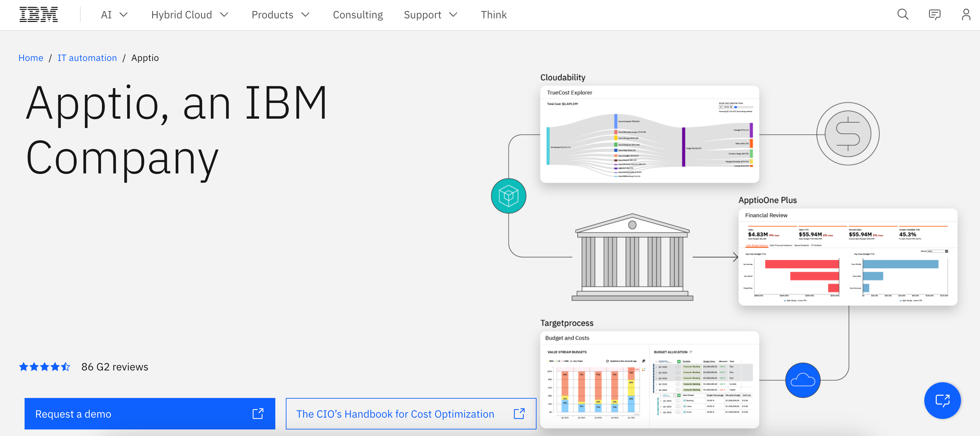980x436 pixels.
Task: Click the G2 star rating icons
Action: [45, 367]
